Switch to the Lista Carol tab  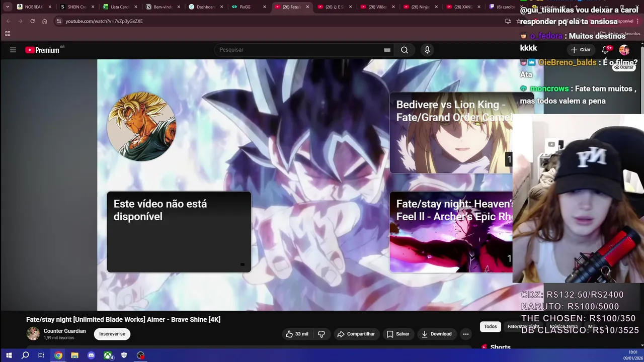[120, 7]
